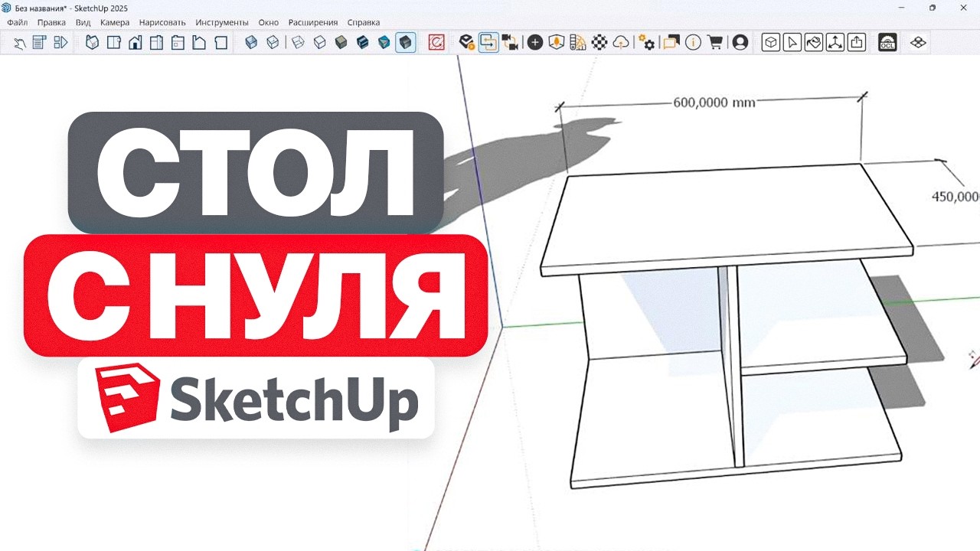Click the orange info circle icon
Image resolution: width=980 pixels, height=551 pixels.
[693, 43]
